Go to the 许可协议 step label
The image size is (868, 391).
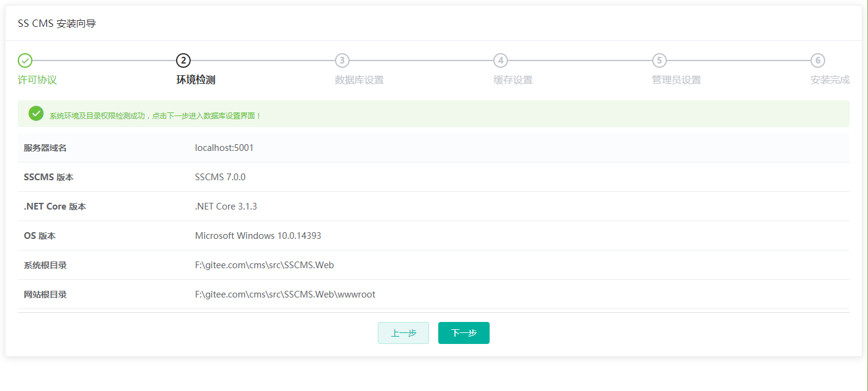pos(37,80)
